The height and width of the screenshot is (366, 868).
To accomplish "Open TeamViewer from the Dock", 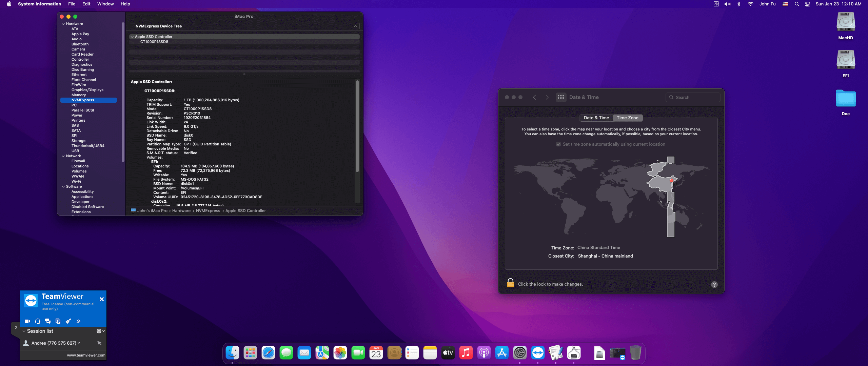I will [538, 353].
